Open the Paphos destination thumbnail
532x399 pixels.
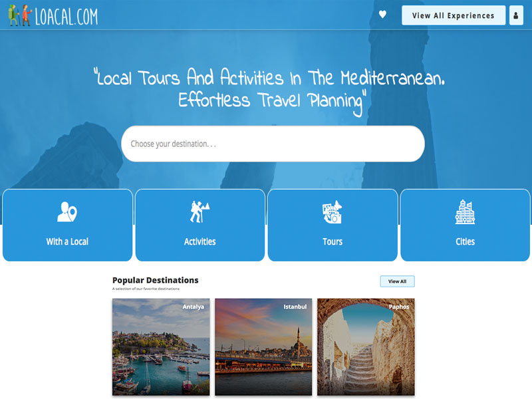pos(366,346)
